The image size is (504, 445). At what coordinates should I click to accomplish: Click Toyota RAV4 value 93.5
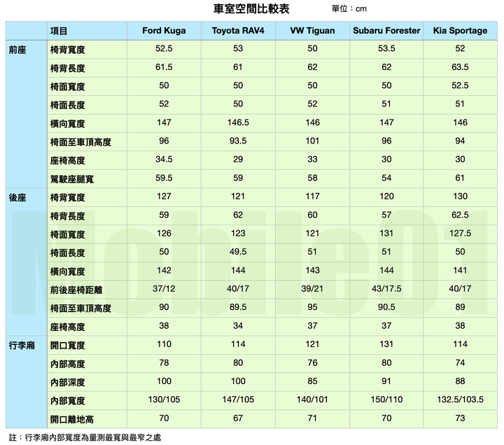238,141
